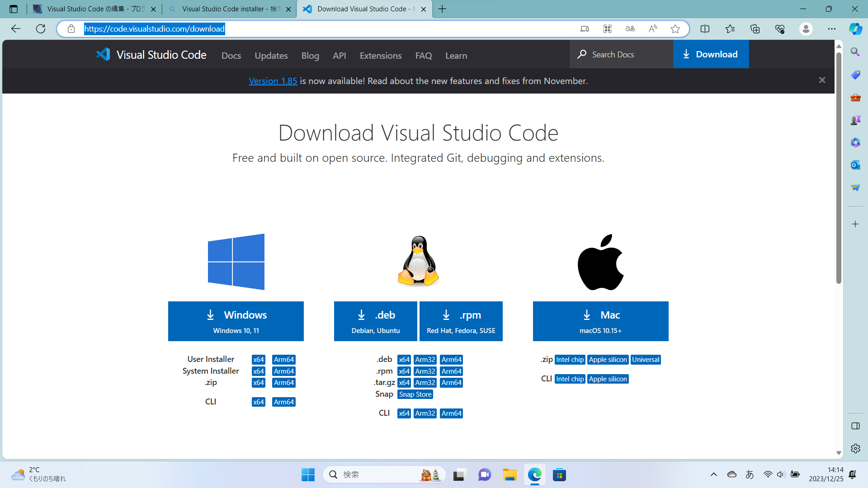Reload the page with refresh icon
The image size is (868, 488).
(41, 29)
